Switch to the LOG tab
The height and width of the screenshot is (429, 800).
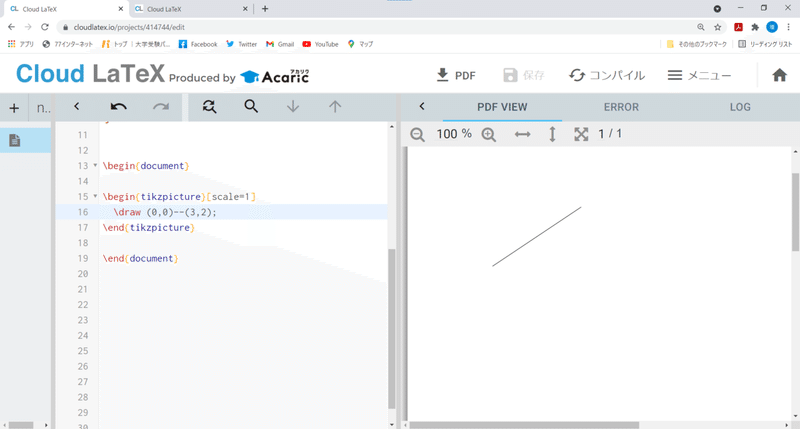pos(740,107)
